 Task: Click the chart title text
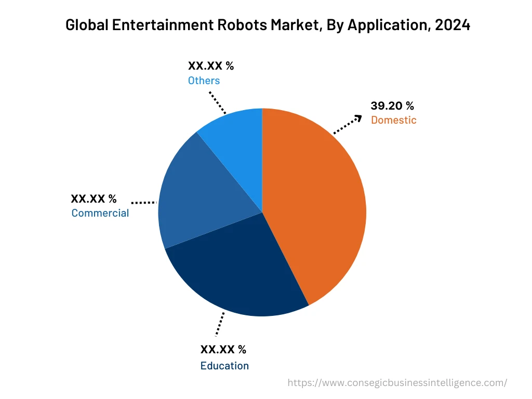click(x=268, y=25)
